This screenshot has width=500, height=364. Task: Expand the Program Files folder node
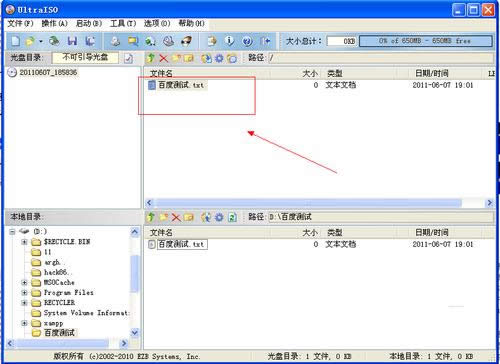click(x=24, y=293)
